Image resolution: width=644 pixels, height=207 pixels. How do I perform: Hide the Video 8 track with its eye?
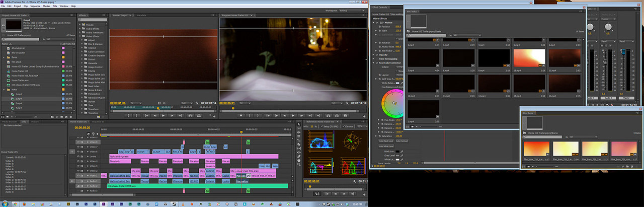point(78,142)
